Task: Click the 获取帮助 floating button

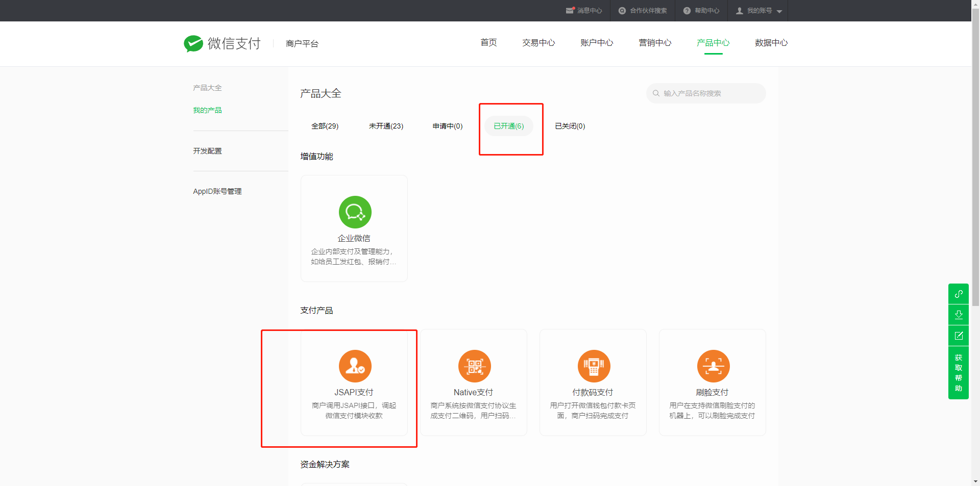Action: click(958, 373)
